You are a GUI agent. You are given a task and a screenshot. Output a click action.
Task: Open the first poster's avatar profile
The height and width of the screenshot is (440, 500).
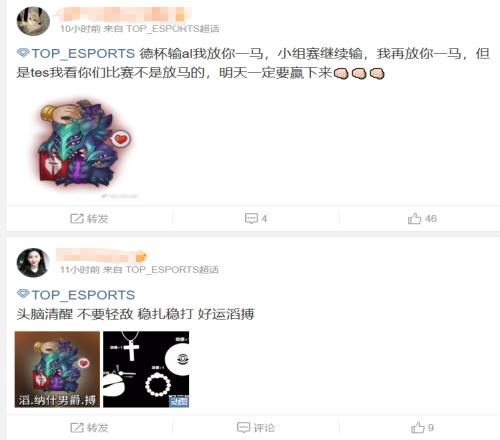33,21
